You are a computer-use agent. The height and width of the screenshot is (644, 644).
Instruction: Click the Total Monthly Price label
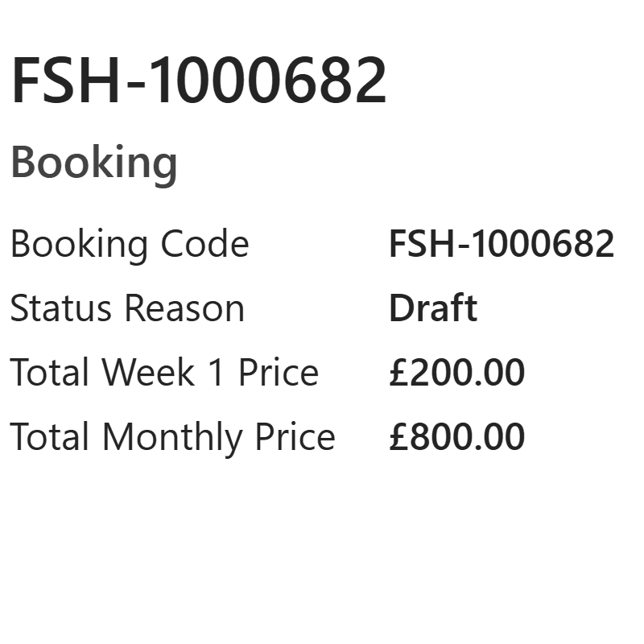click(172, 437)
